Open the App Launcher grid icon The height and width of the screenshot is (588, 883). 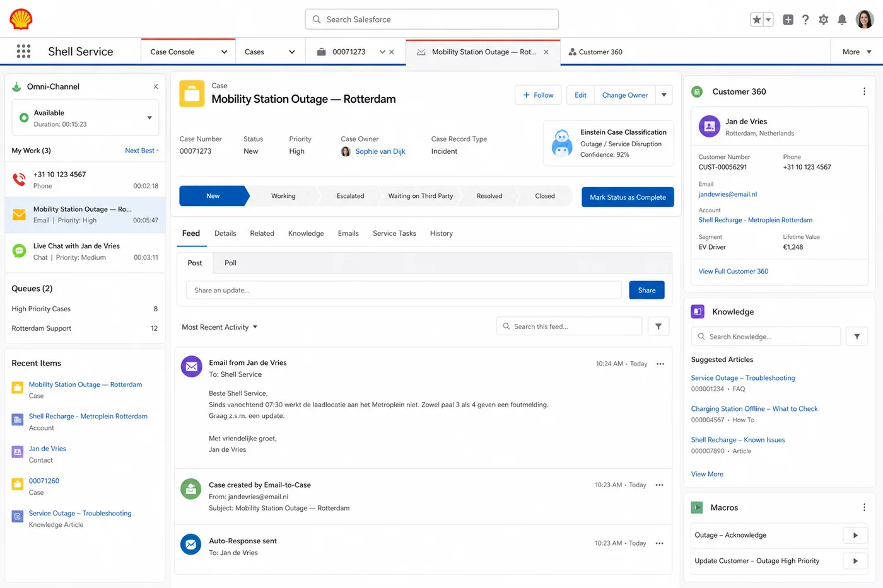tap(23, 51)
